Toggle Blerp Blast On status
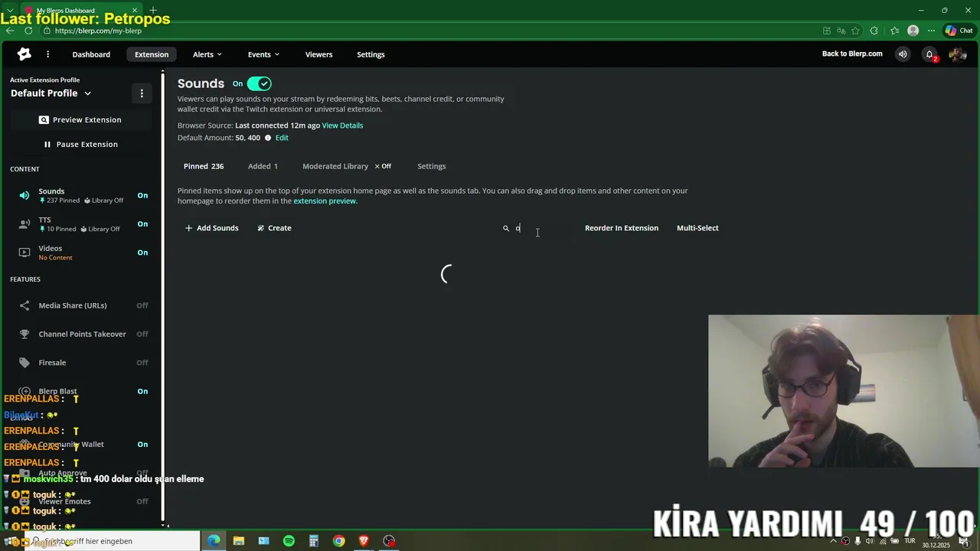The image size is (980, 551). click(142, 391)
